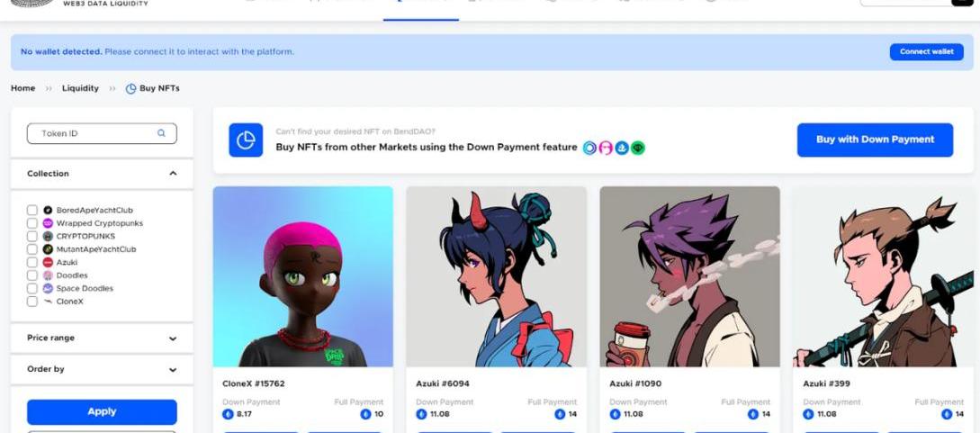
Task: Click the search magnifier in Token ID field
Action: tap(161, 133)
